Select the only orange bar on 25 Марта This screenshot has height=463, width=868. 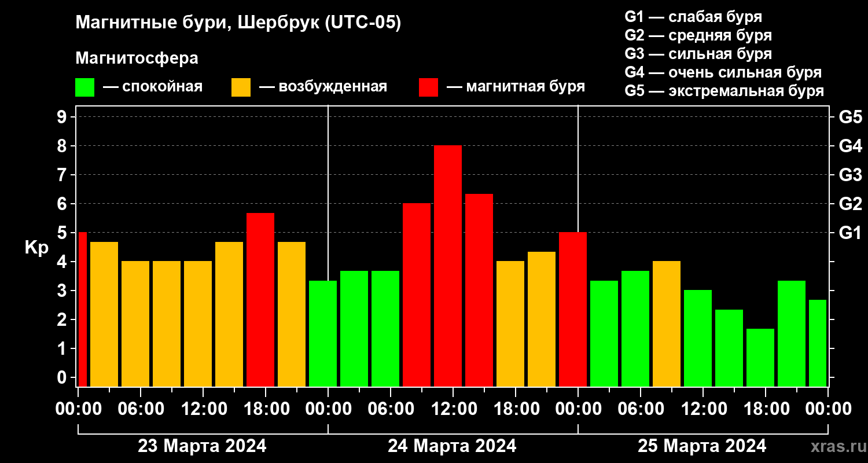pyautogui.click(x=667, y=324)
